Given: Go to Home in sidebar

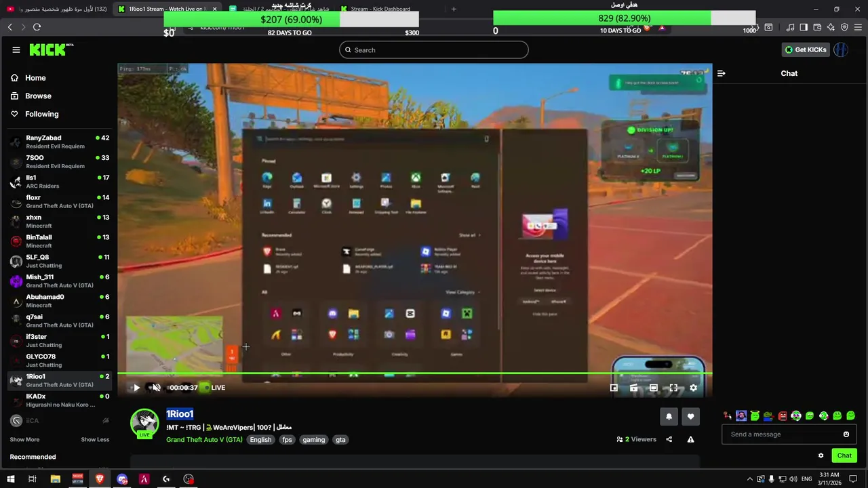Looking at the screenshot, I should 35,78.
